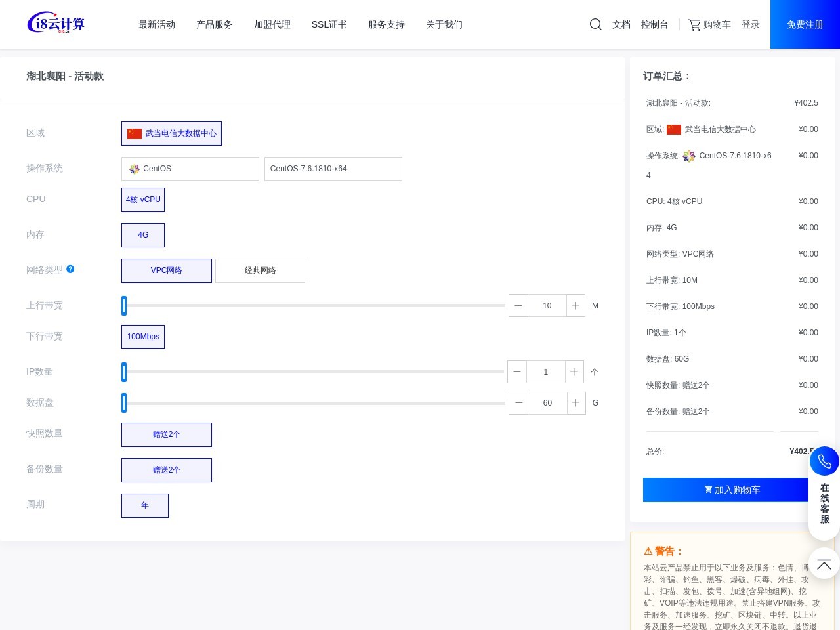Image resolution: width=840 pixels, height=630 pixels.
Task: Select the 年 billing period option
Action: click(145, 505)
